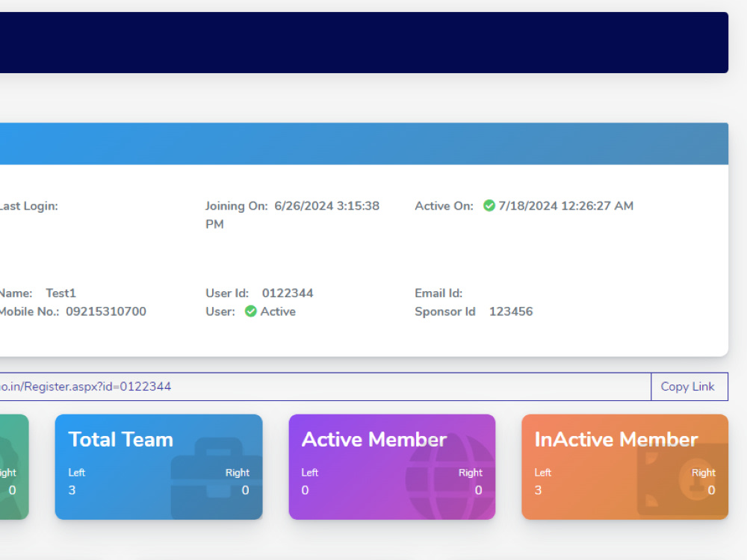Select the Sponsor Id value 123456
The width and height of the screenshot is (747, 560).
click(511, 311)
